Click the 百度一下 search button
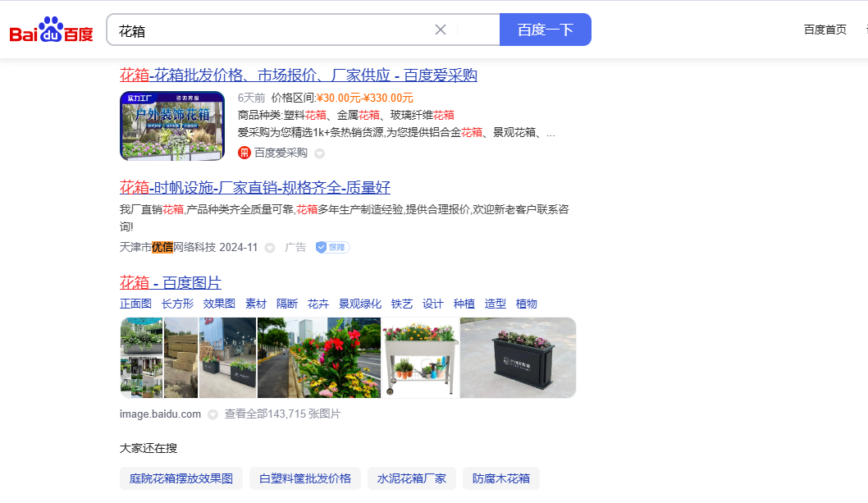 point(546,30)
